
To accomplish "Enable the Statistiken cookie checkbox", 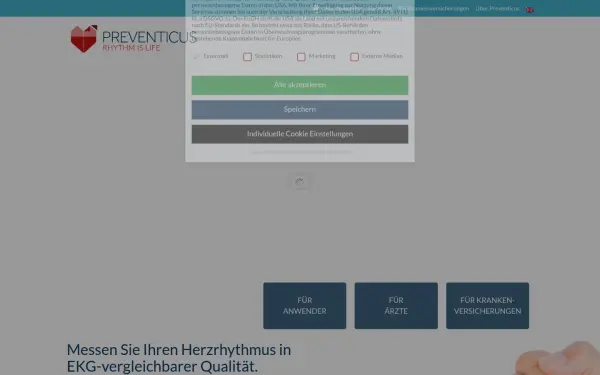I will (x=248, y=57).
